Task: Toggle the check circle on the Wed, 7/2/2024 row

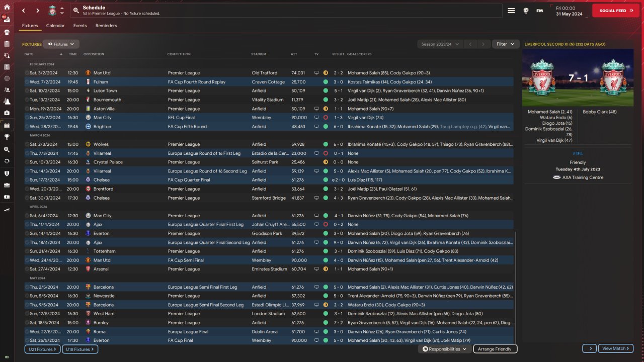Action: pos(27,82)
